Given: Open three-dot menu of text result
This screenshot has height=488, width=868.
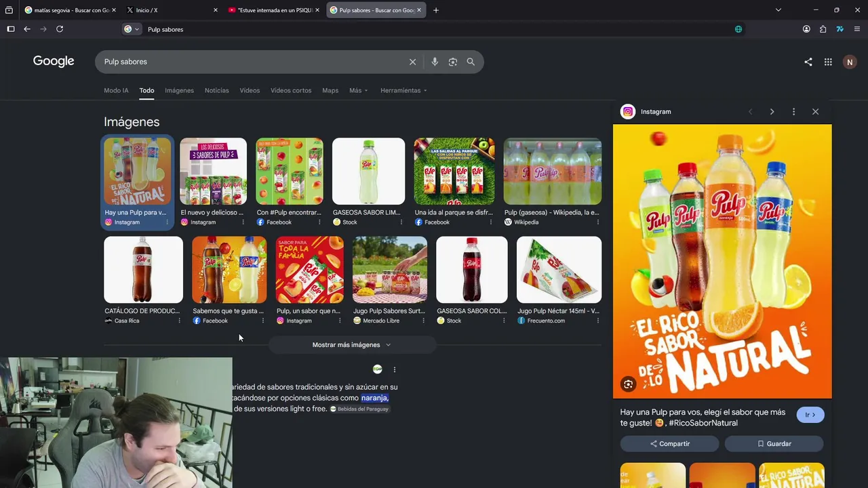Looking at the screenshot, I should click(394, 369).
